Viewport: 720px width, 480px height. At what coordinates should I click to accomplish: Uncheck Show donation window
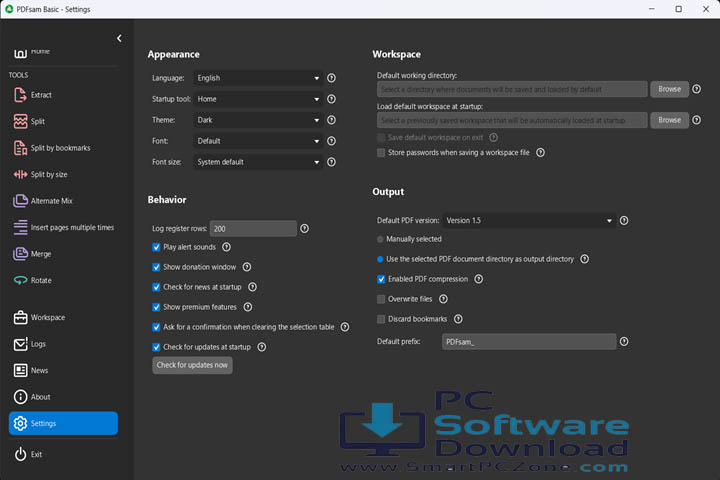click(156, 267)
